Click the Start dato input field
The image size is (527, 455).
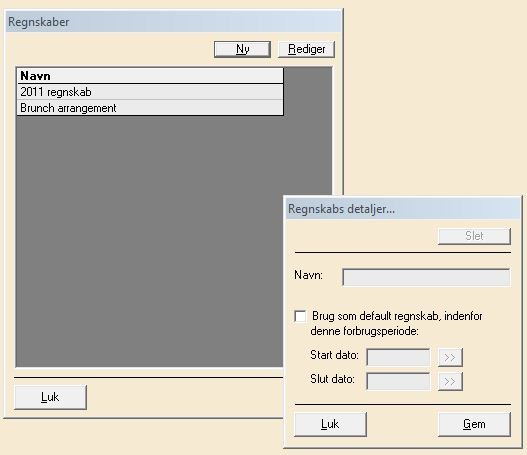(x=398, y=357)
